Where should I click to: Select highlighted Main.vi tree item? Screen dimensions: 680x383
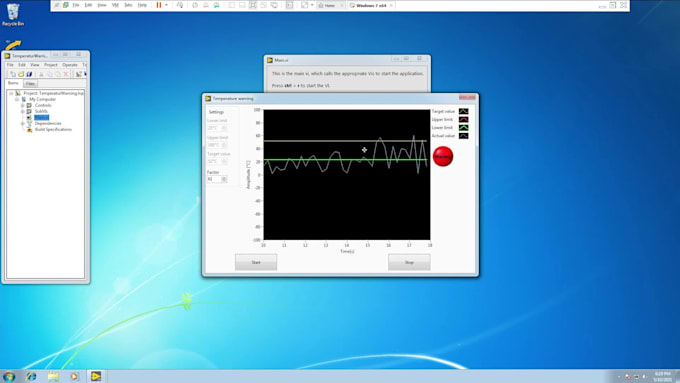42,118
